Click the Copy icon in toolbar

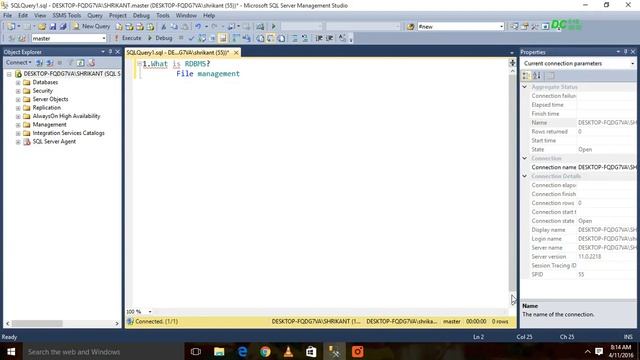pyautogui.click(x=174, y=27)
